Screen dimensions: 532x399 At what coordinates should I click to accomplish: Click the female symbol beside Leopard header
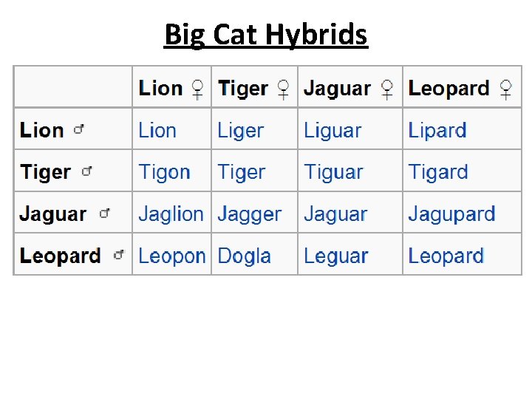coord(505,89)
